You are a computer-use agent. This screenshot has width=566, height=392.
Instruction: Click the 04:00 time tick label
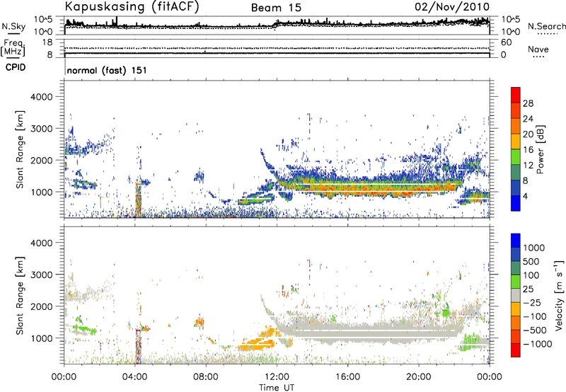coord(134,377)
